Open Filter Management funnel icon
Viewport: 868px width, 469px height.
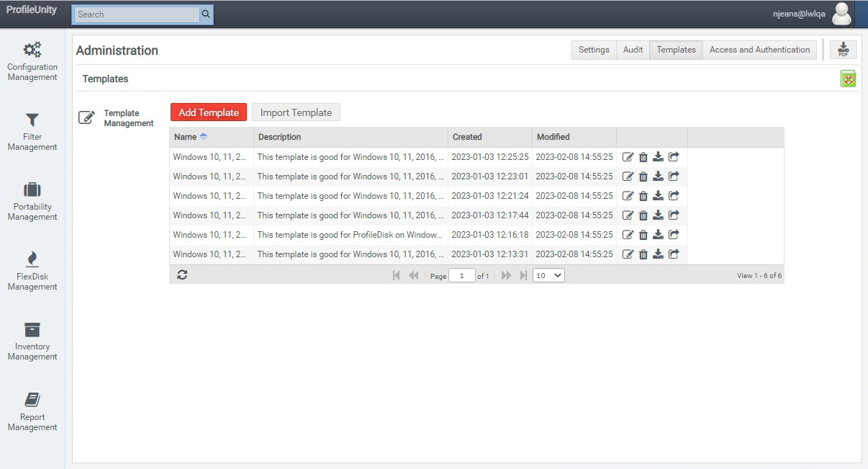[x=32, y=120]
